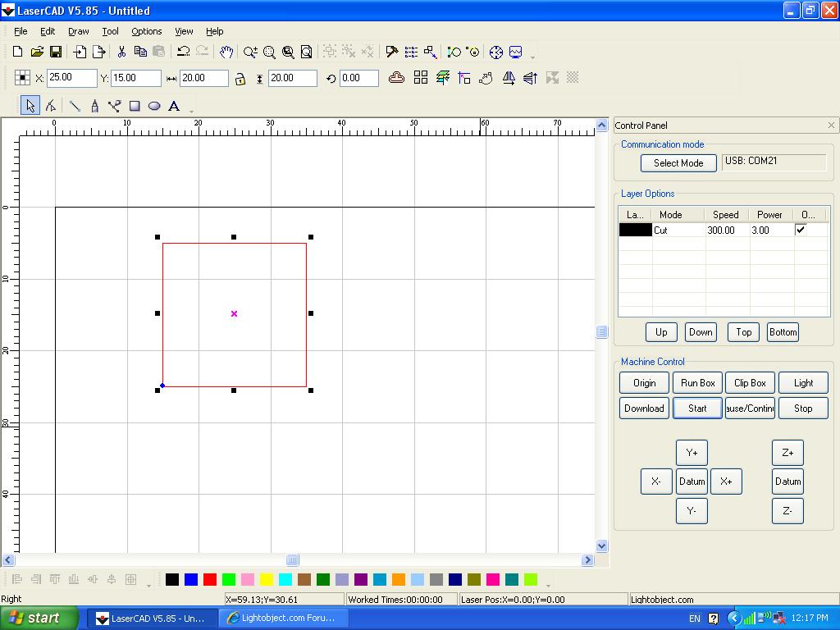Toggle the aspect ratio lock icon
The width and height of the screenshot is (840, 630).
tap(240, 79)
